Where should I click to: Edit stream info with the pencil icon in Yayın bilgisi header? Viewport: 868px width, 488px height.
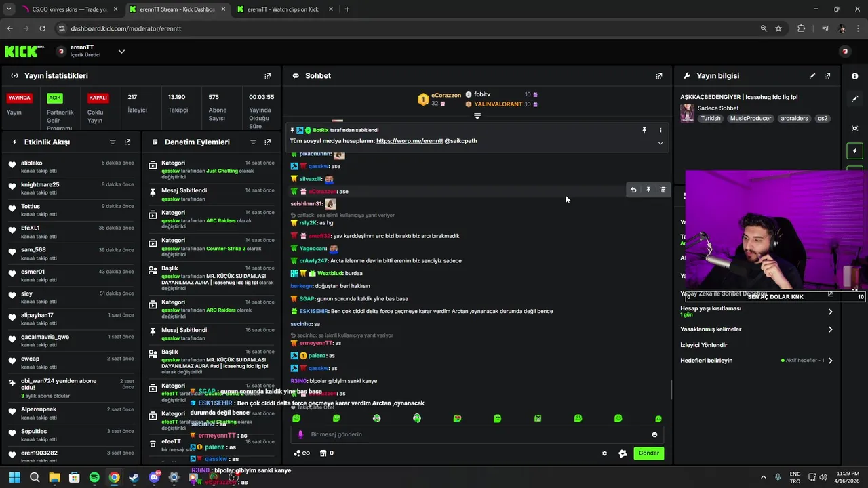pos(812,76)
